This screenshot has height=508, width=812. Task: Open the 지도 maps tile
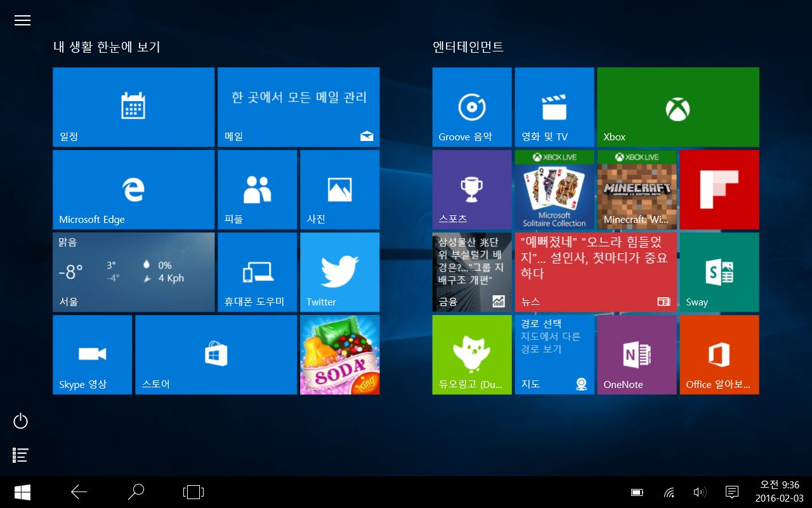click(554, 354)
